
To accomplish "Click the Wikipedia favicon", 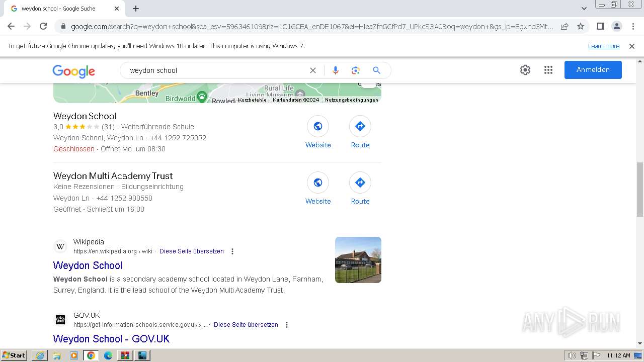I will (x=60, y=246).
